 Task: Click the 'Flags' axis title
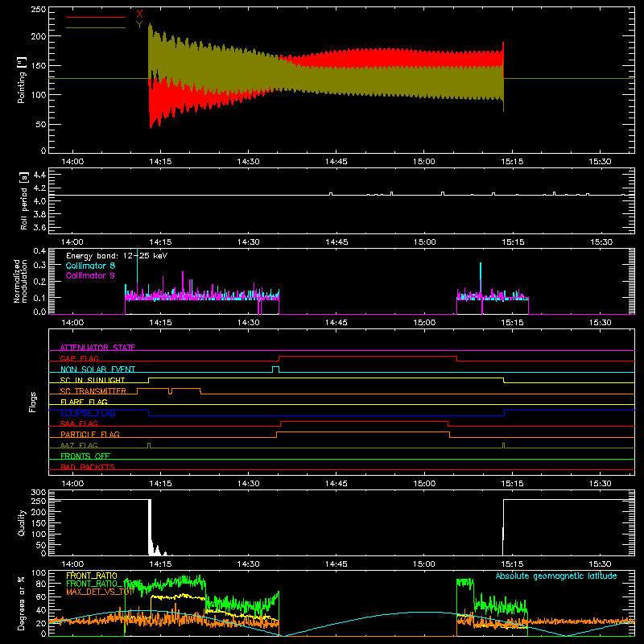[x=33, y=402]
